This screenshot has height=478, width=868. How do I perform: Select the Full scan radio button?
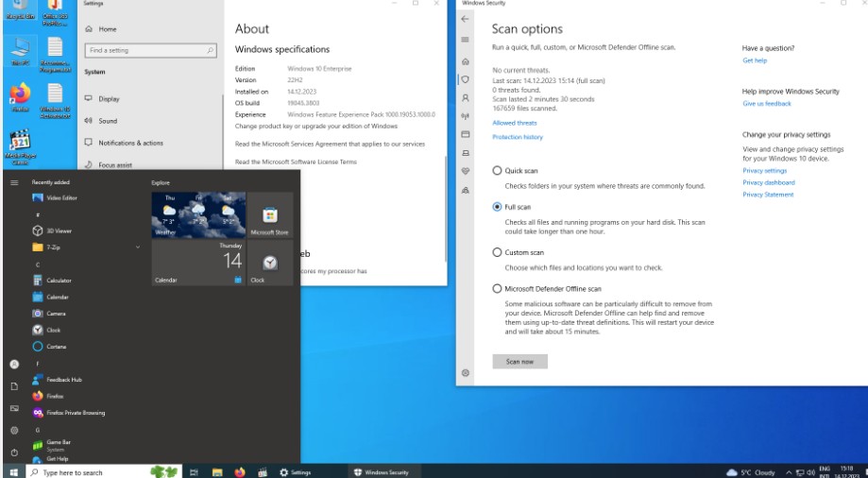(497, 207)
